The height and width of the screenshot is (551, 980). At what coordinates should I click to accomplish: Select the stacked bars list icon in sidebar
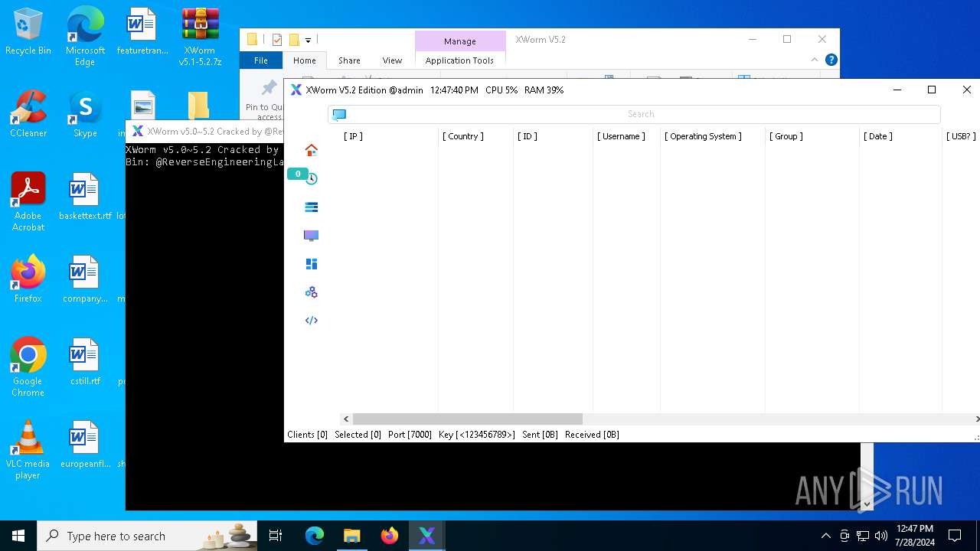point(311,207)
